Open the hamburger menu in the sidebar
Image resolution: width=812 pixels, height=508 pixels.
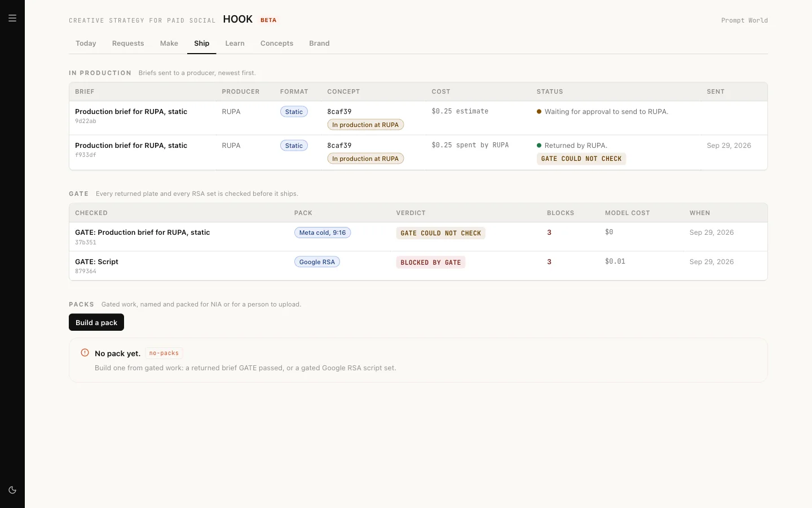point(12,18)
